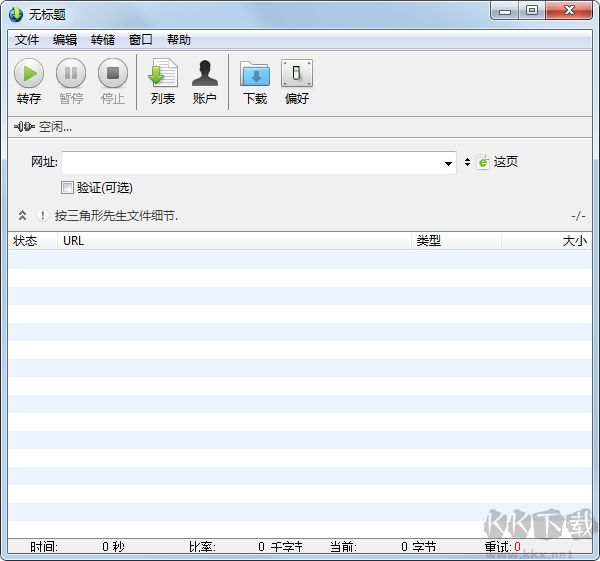Click the 这页 browser page icon
Viewport: 600px width, 561px height.
[483, 162]
